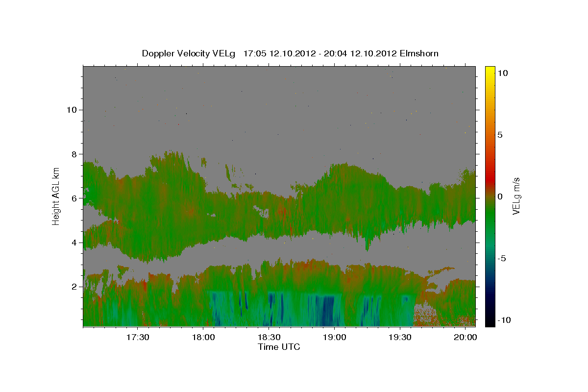This screenshot has height=392, width=588.
Task: Click the 18:30 time tick label
Action: point(269,337)
